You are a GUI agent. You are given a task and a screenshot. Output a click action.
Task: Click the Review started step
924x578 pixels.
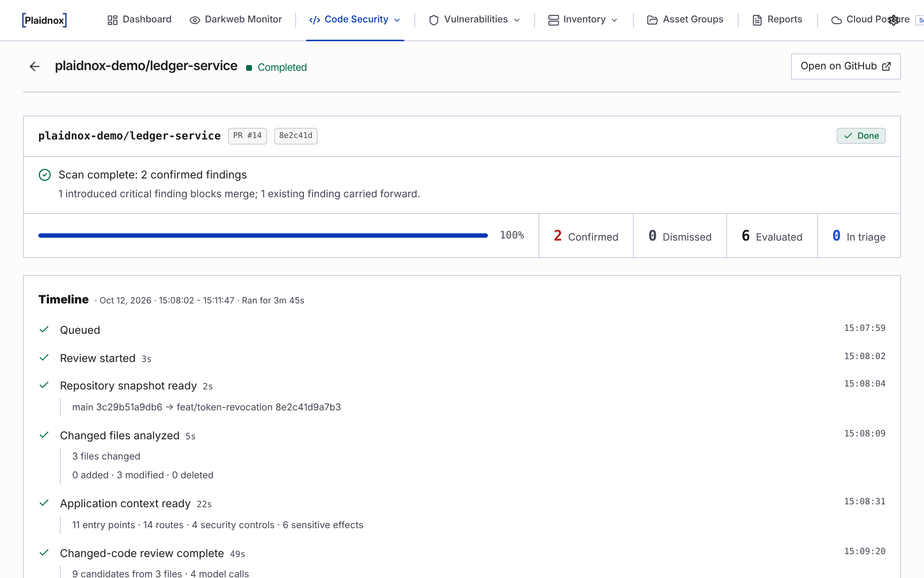[97, 358]
